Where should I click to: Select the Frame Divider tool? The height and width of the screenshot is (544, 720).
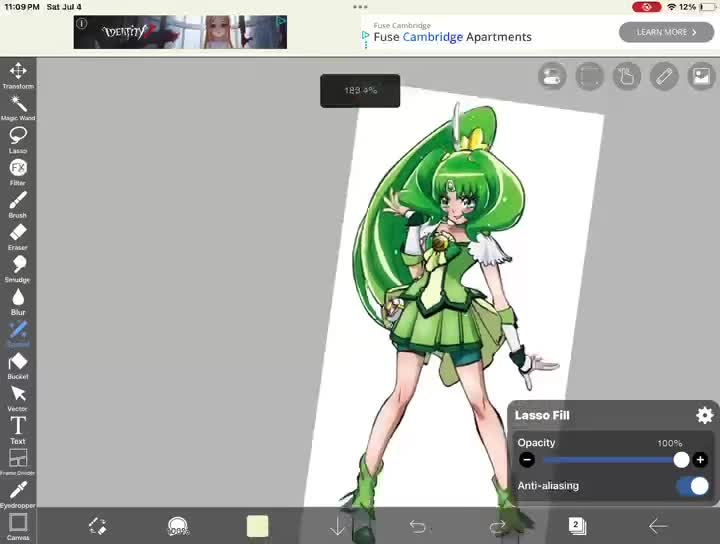18,462
